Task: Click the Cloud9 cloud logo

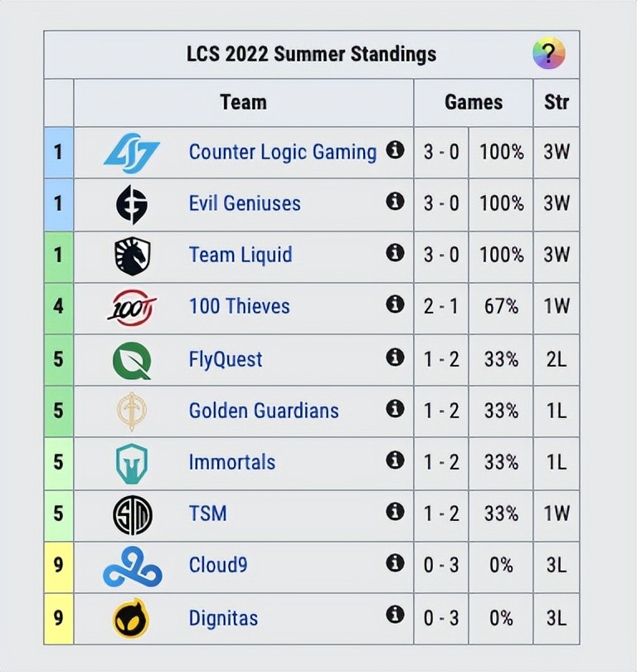Action: (x=132, y=567)
